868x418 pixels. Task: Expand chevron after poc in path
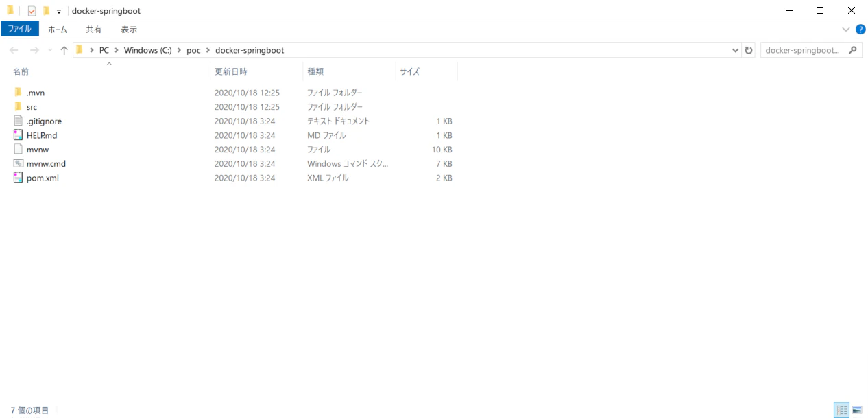(208, 50)
